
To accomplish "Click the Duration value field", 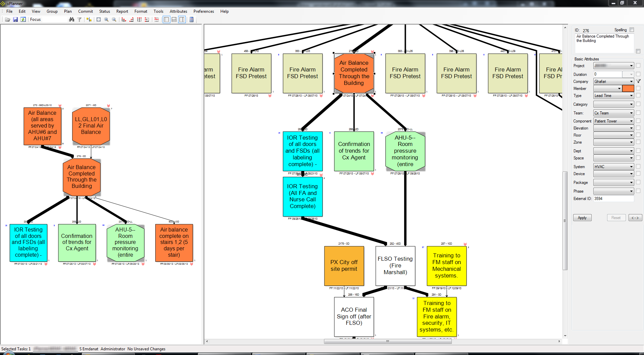I will click(608, 74).
